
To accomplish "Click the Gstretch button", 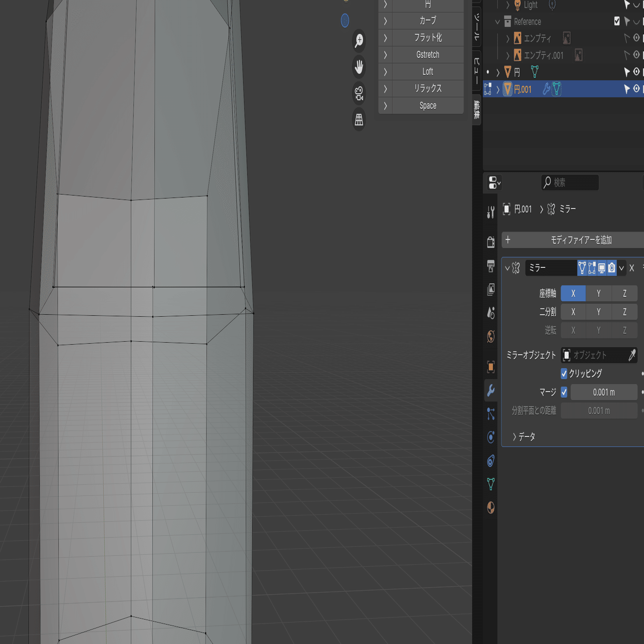I will tap(428, 55).
